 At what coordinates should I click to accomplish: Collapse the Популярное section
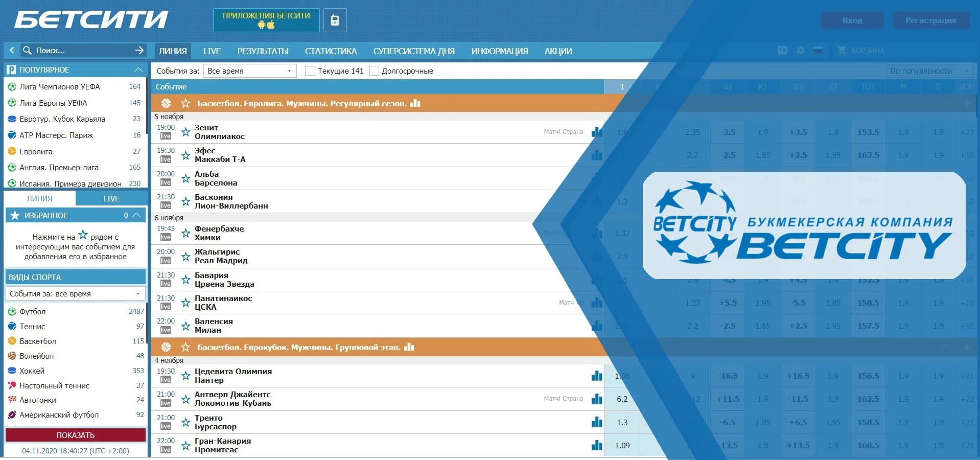pos(138,70)
